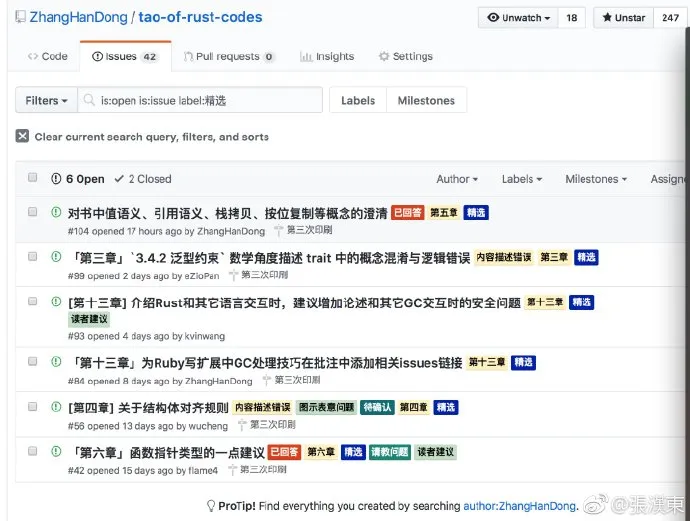The width and height of the screenshot is (690, 521).
Task: Open the Issues tab
Action: click(x=125, y=56)
